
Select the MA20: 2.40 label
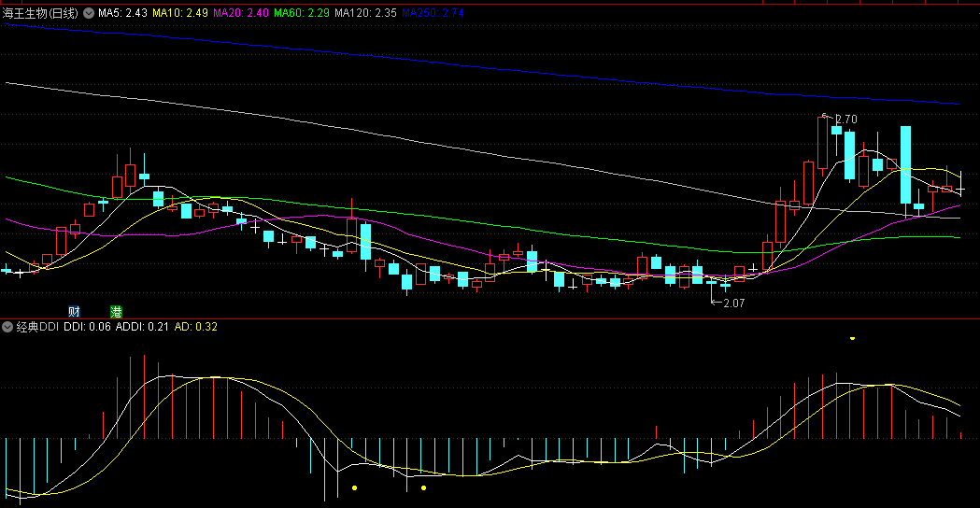[241, 13]
